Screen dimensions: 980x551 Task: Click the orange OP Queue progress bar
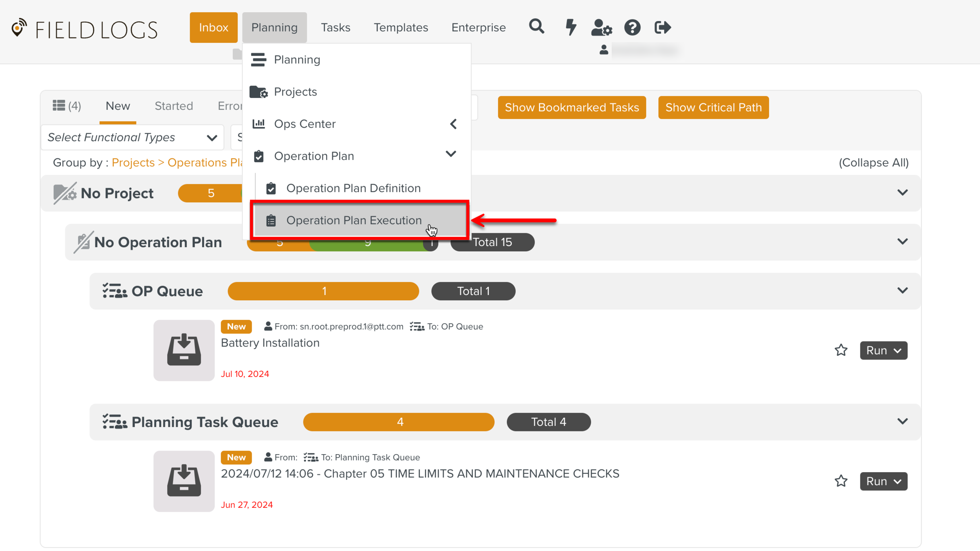click(x=323, y=291)
